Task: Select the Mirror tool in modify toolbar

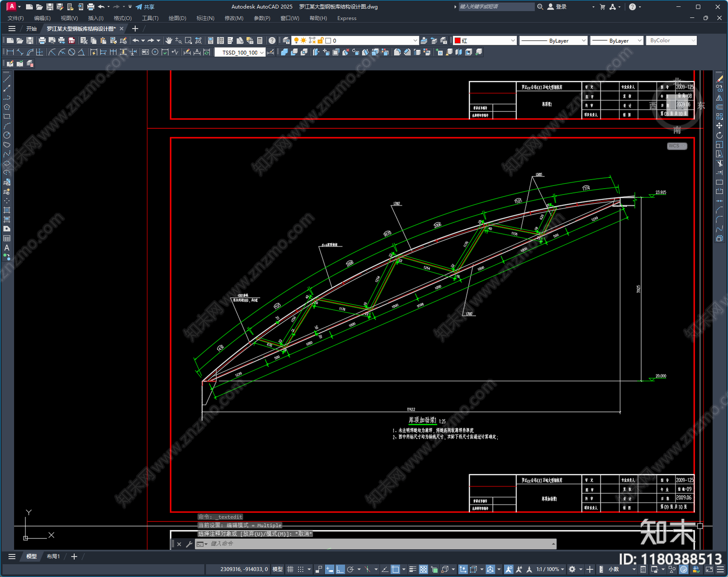Action: click(x=719, y=98)
